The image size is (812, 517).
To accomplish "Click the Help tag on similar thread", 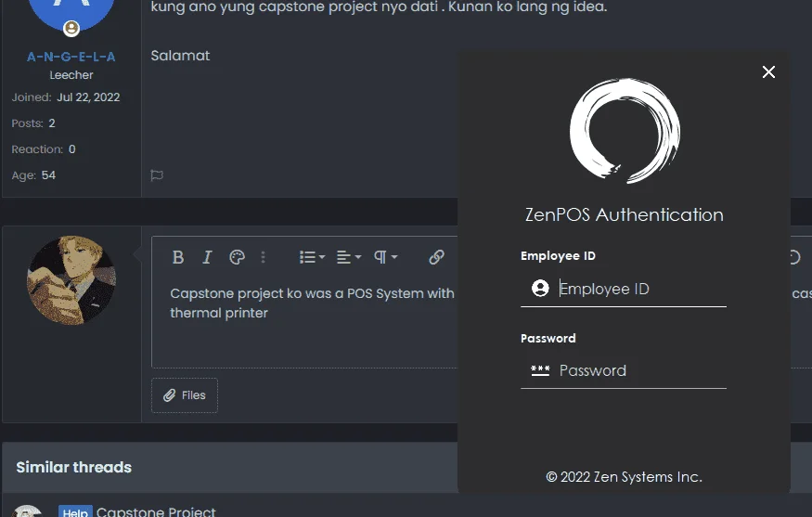I will point(75,511).
